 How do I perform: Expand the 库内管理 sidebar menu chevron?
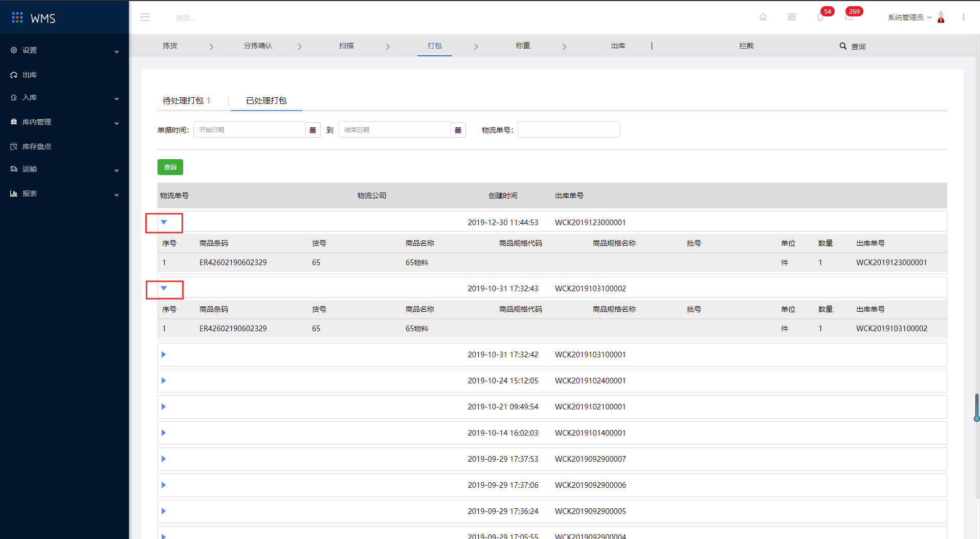click(117, 123)
